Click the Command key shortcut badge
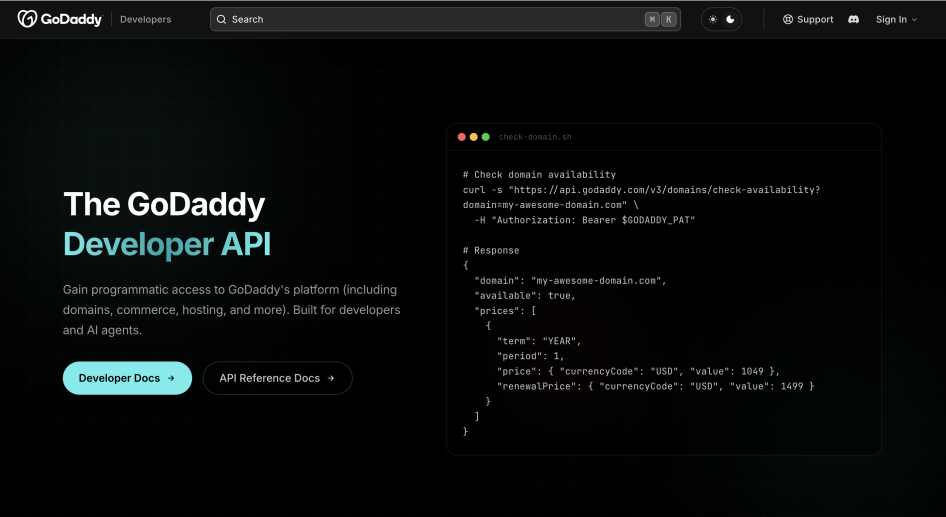Screen dimensions: 946x517 tap(652, 19)
